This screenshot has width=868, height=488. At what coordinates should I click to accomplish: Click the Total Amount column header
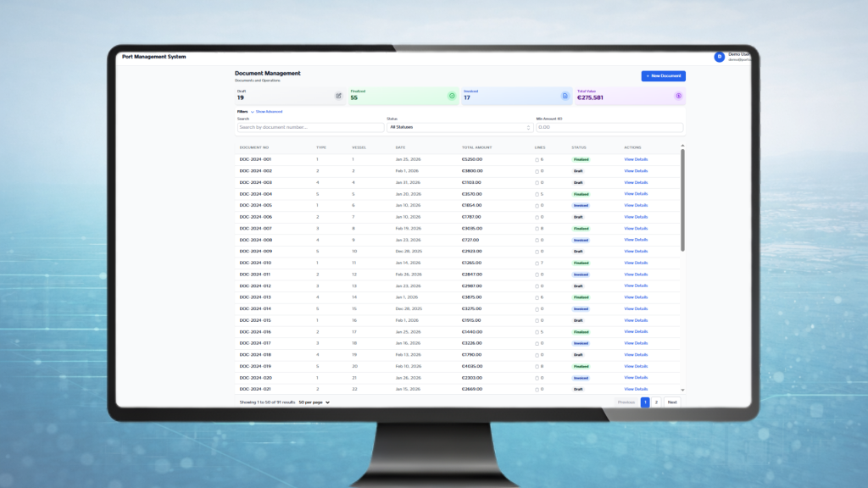pyautogui.click(x=476, y=147)
